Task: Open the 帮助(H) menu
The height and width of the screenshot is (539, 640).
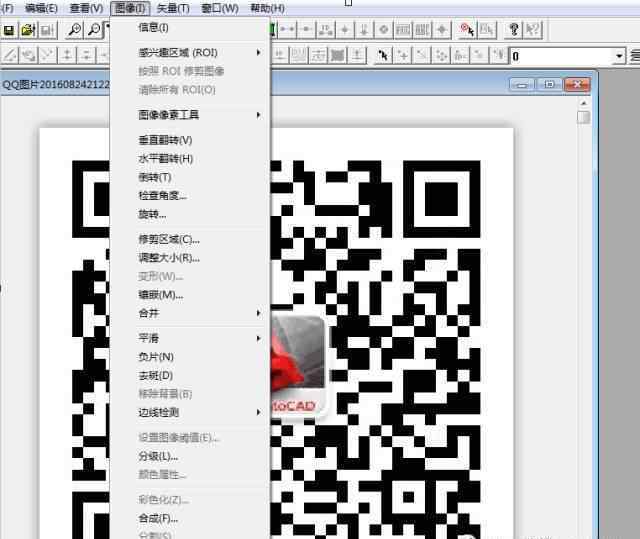Action: pos(267,8)
